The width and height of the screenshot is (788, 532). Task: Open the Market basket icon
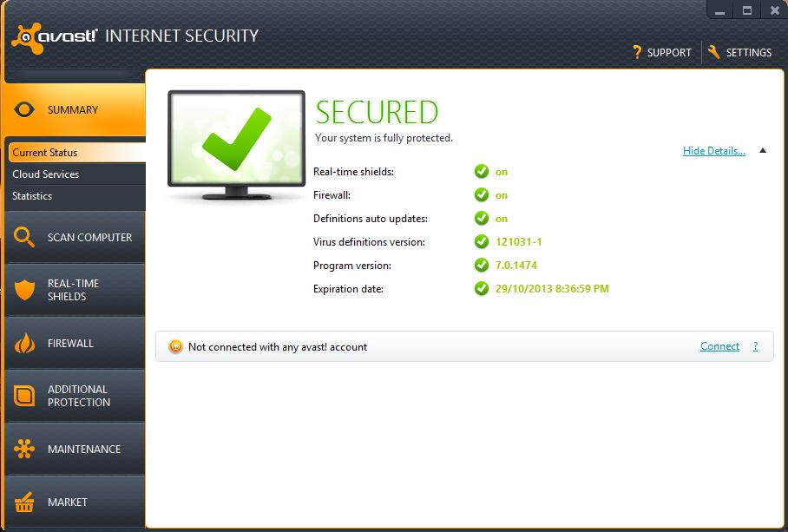click(x=24, y=502)
